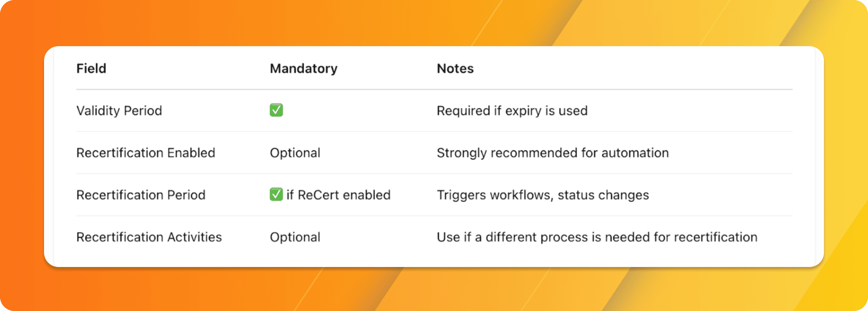Click 'Optional' in the Recertification Enabled row

[x=295, y=153]
